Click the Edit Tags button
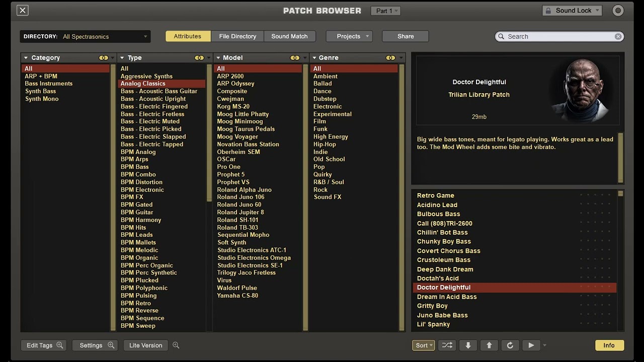The height and width of the screenshot is (362, 644). pos(44,345)
